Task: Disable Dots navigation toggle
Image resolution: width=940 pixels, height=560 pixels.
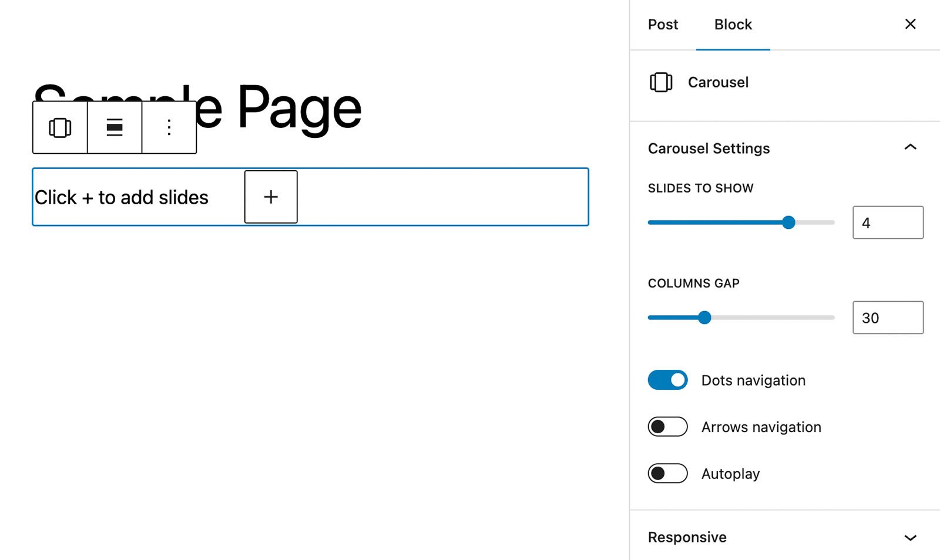Action: pyautogui.click(x=667, y=380)
